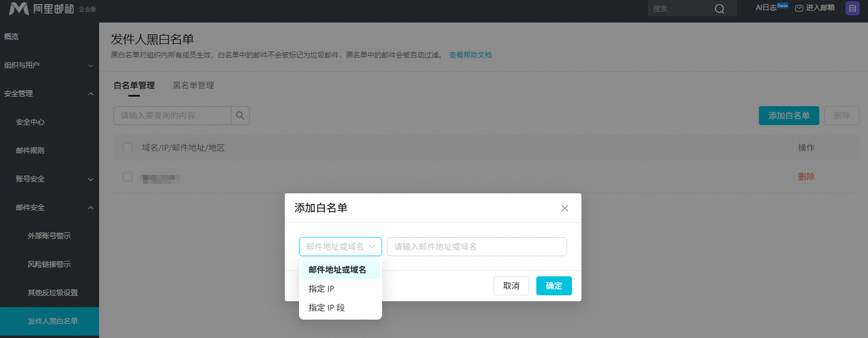Screen dimensions: 868x338
Task: Select 指定 IP option in dropdown list
Action: pos(341,289)
